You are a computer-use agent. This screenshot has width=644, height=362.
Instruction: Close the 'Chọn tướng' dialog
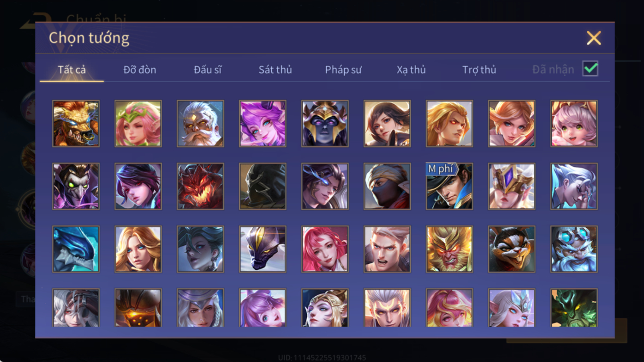[594, 38]
